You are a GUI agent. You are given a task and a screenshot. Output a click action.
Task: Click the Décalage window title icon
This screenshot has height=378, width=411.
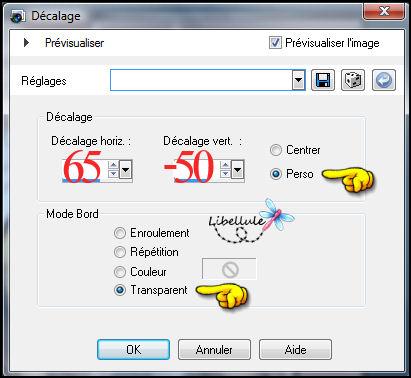[x=17, y=16]
